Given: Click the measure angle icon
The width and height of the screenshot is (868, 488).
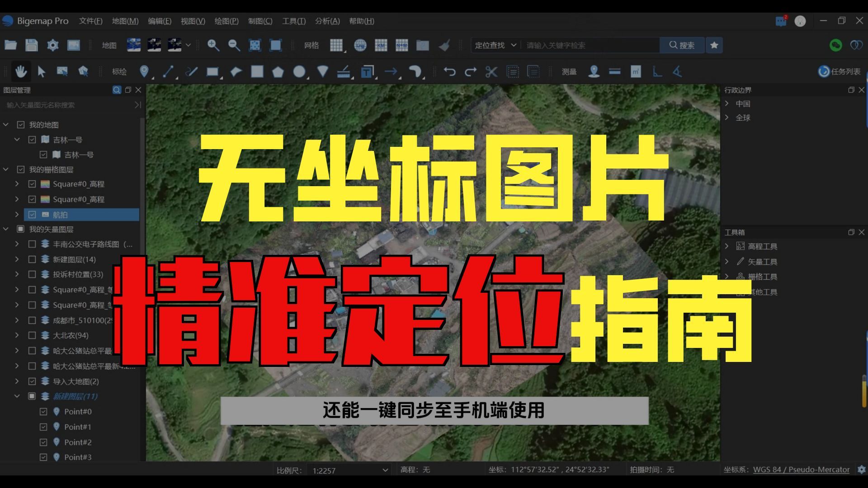Looking at the screenshot, I should (677, 71).
